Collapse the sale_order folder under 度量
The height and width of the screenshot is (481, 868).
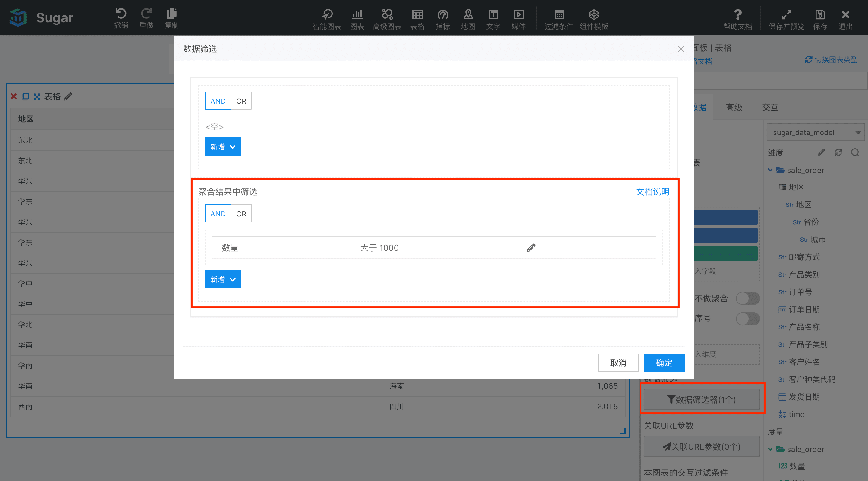tap(770, 449)
